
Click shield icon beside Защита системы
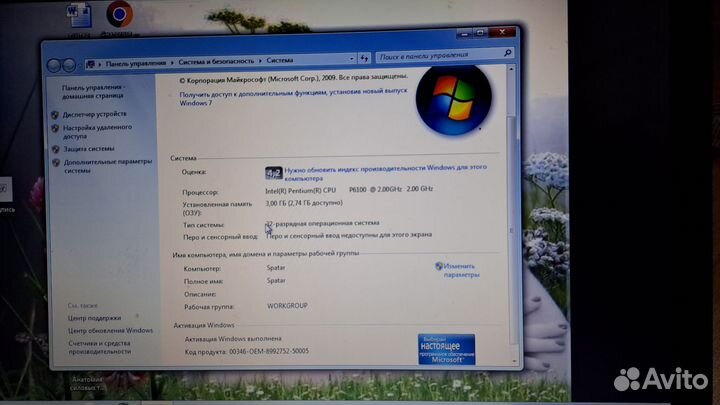pos(56,149)
